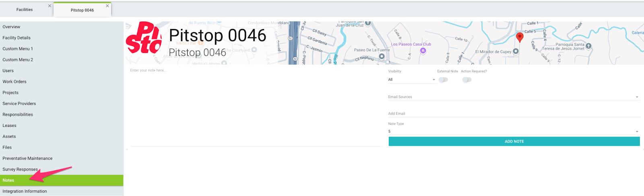
Task: Go to Preventative Maintenance section
Action: point(27,158)
